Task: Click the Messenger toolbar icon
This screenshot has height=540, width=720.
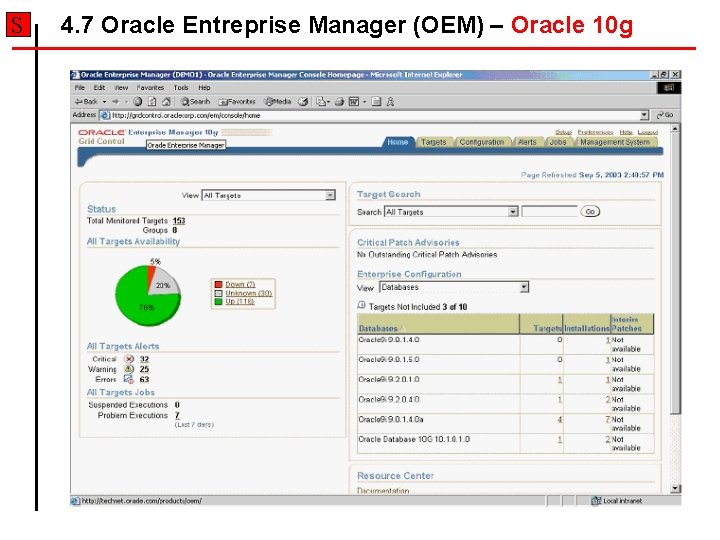Action: click(x=390, y=101)
